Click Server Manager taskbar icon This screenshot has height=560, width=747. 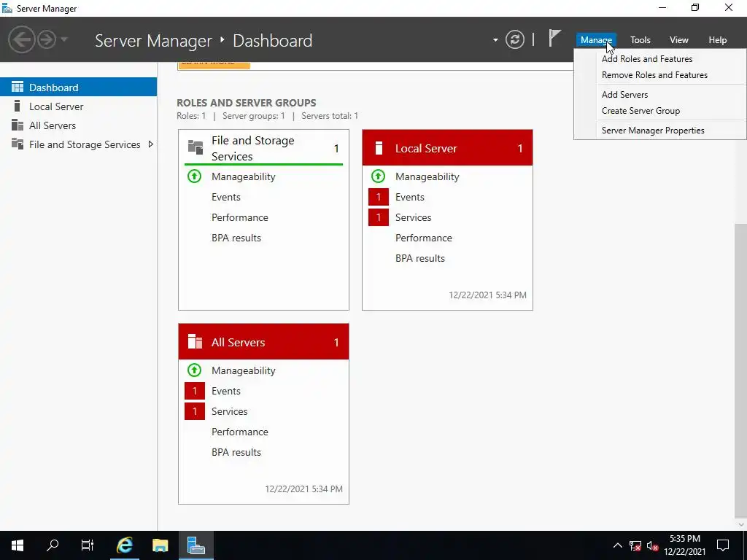[196, 545]
